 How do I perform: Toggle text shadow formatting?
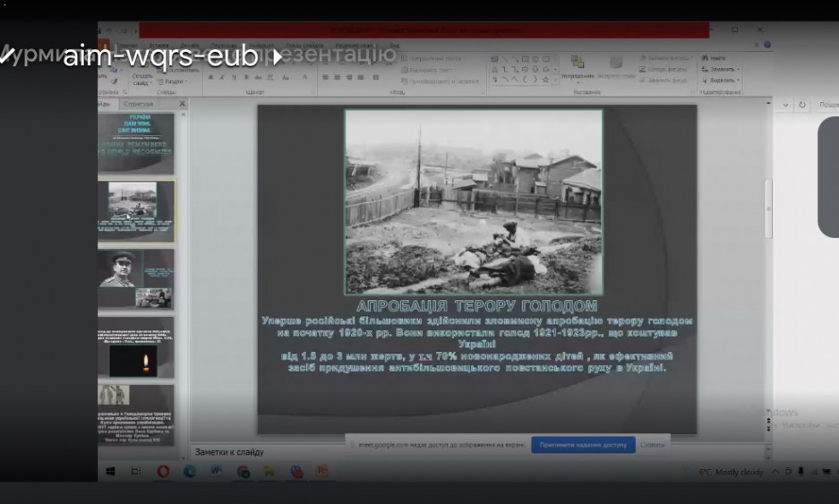[246, 78]
